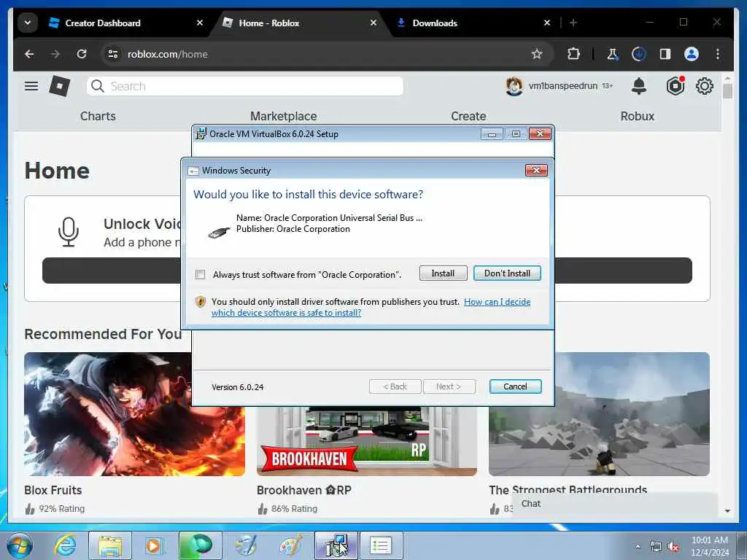
Task: Open vm1banspeedrun profile avatar
Action: pyautogui.click(x=514, y=86)
